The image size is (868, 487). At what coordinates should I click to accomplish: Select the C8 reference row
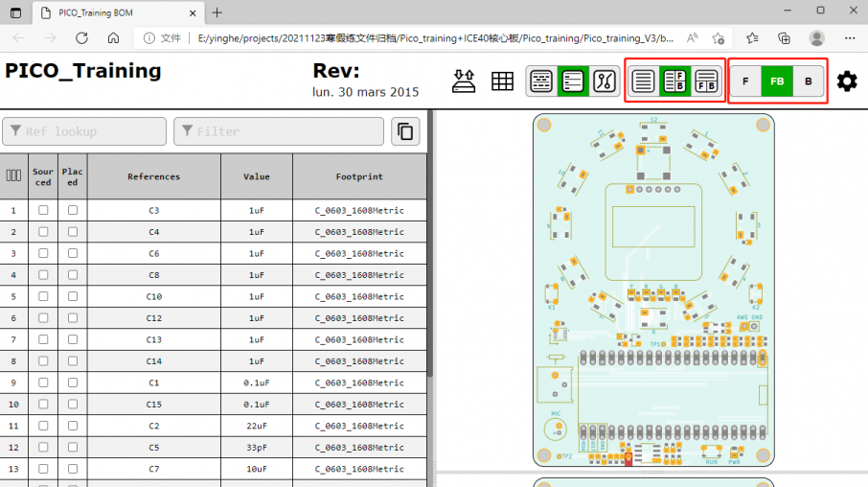pos(213,275)
